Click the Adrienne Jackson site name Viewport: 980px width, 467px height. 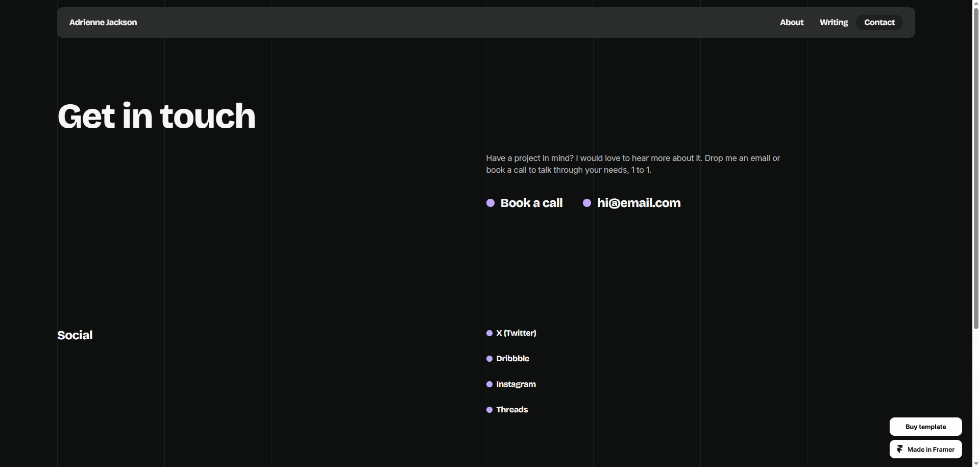(x=103, y=22)
